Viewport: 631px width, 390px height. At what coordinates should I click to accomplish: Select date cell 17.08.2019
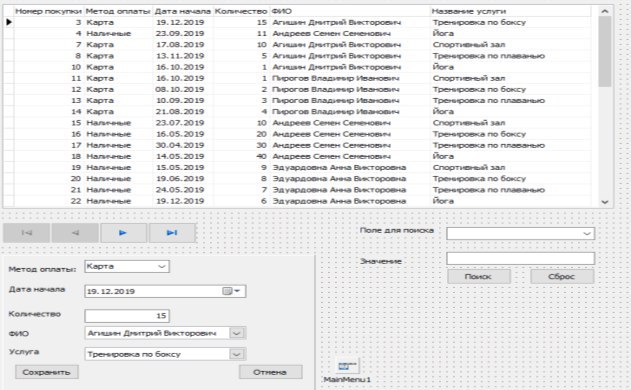pos(180,45)
